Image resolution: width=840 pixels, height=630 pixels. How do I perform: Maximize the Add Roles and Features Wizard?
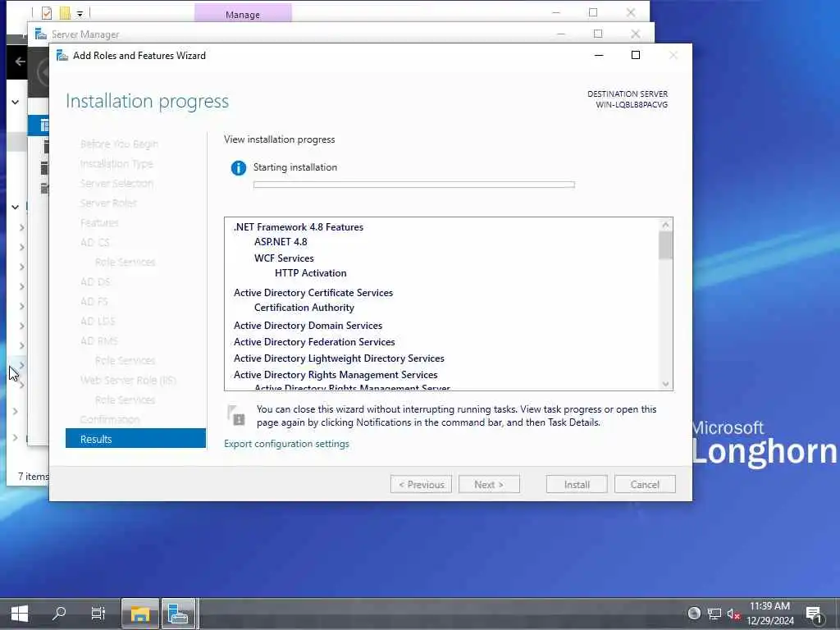pyautogui.click(x=636, y=55)
